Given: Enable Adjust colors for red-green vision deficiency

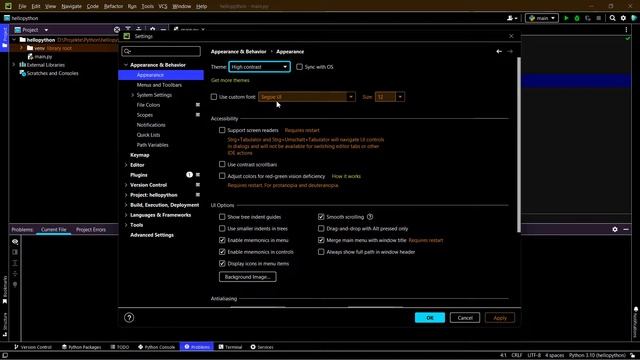Looking at the screenshot, I should (x=222, y=176).
